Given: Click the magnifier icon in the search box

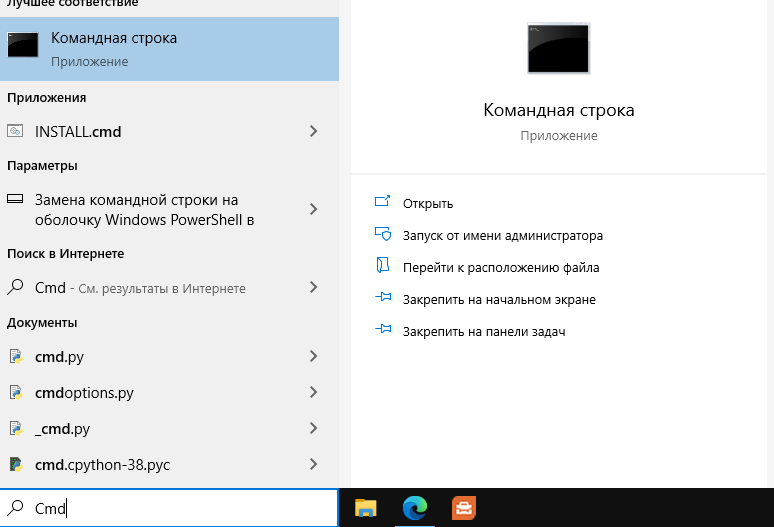Looking at the screenshot, I should (16, 507).
